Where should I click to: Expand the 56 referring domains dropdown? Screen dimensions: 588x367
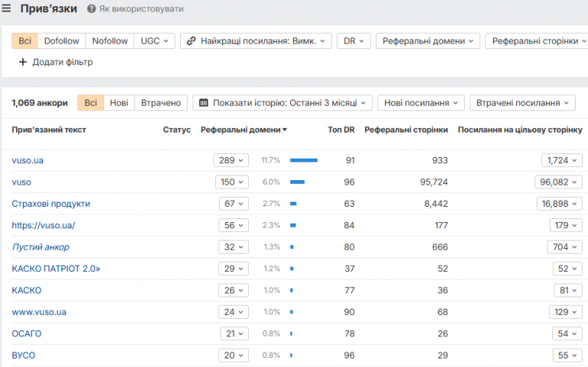pos(234,225)
